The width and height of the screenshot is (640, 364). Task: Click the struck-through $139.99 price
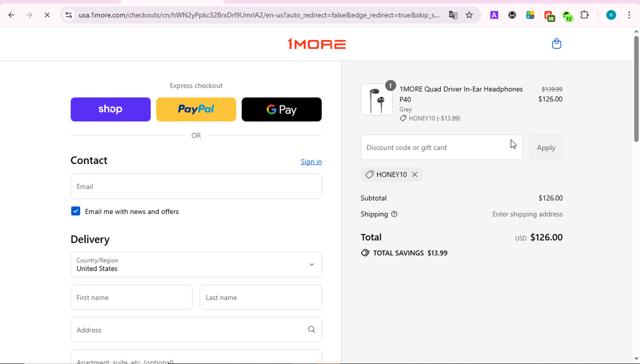tap(552, 89)
